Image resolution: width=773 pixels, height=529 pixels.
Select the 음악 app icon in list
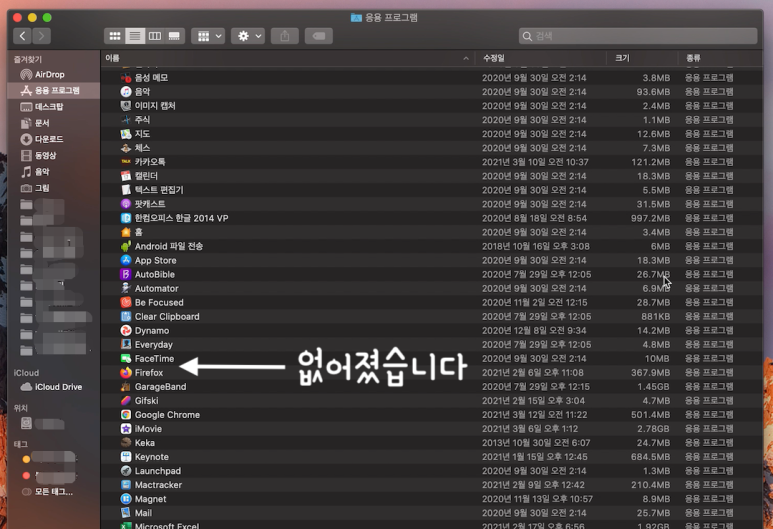[x=126, y=92]
